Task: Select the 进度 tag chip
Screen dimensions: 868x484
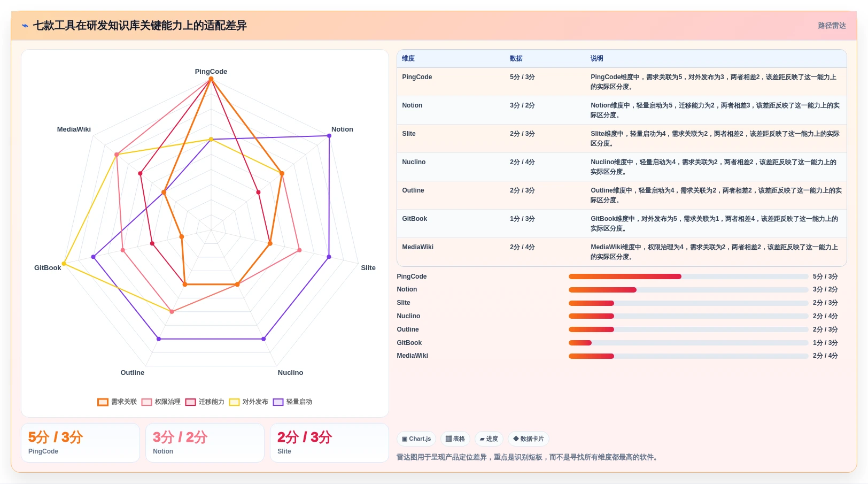Action: [489, 439]
